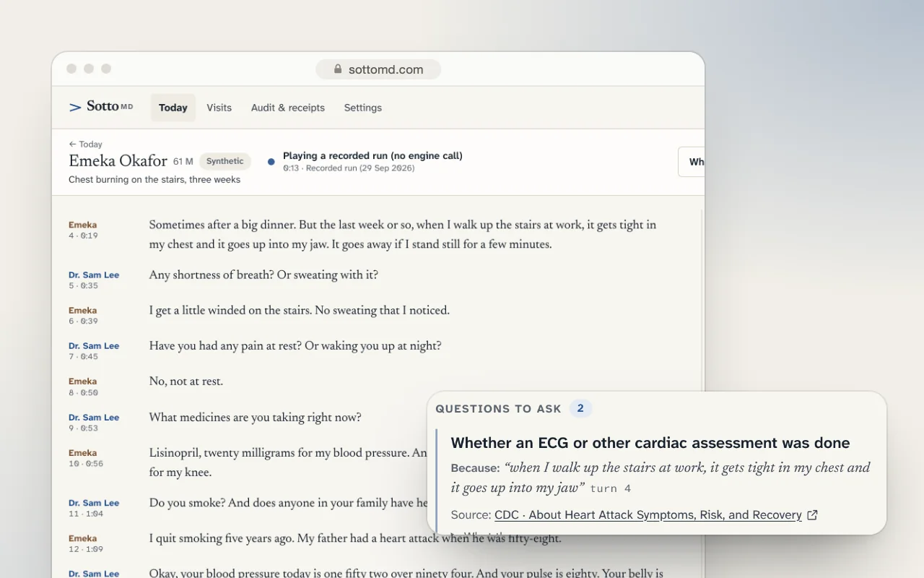Go back via the Today breadcrumb link
This screenshot has width=924, height=578.
pyautogui.click(x=86, y=144)
